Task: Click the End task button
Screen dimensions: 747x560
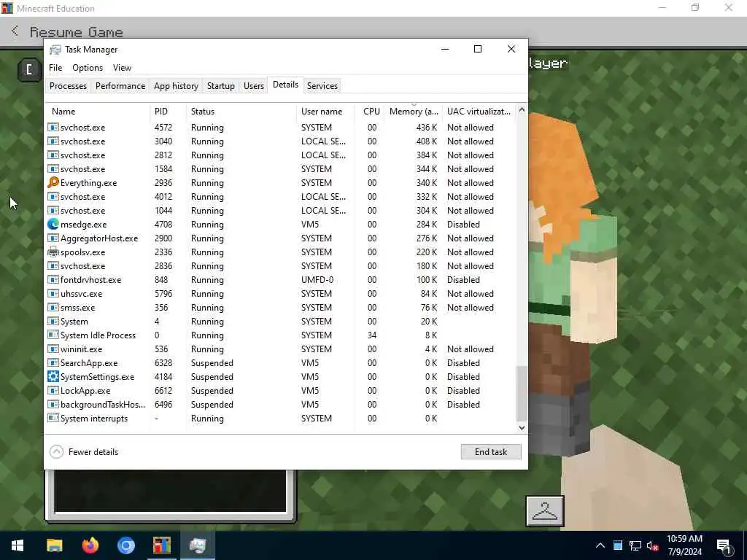Action: 491,452
